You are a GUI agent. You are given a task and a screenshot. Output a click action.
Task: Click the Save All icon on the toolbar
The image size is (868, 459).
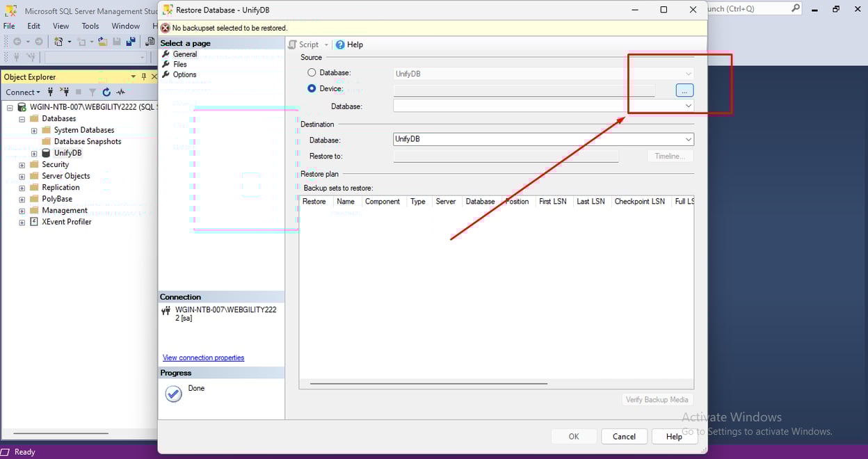coord(130,42)
